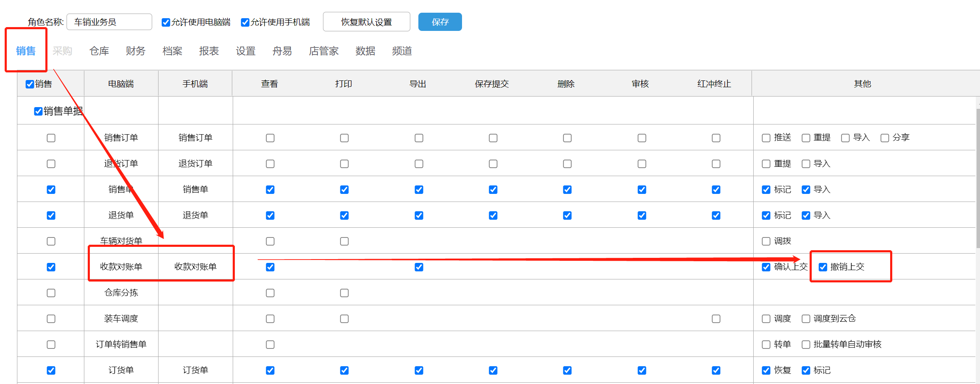Viewport: 980px width, 384px height.
Task: Toggle the 销售单据 group checkbox
Action: pos(38,111)
